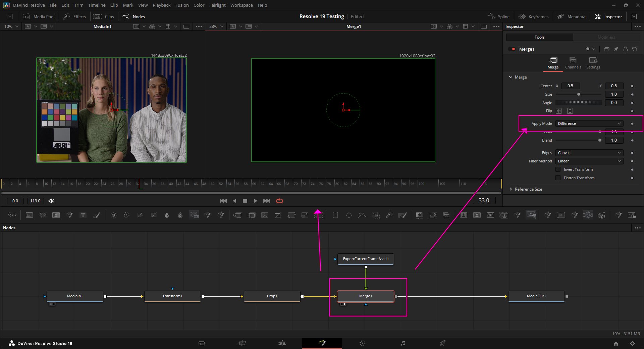This screenshot has height=349, width=644.
Task: Switch to the Cut page icon
Action: coord(242,343)
